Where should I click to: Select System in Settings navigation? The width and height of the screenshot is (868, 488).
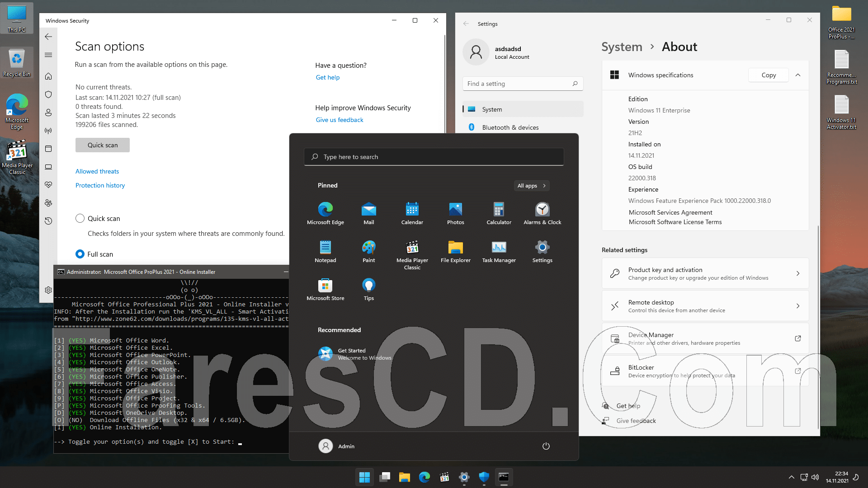523,109
